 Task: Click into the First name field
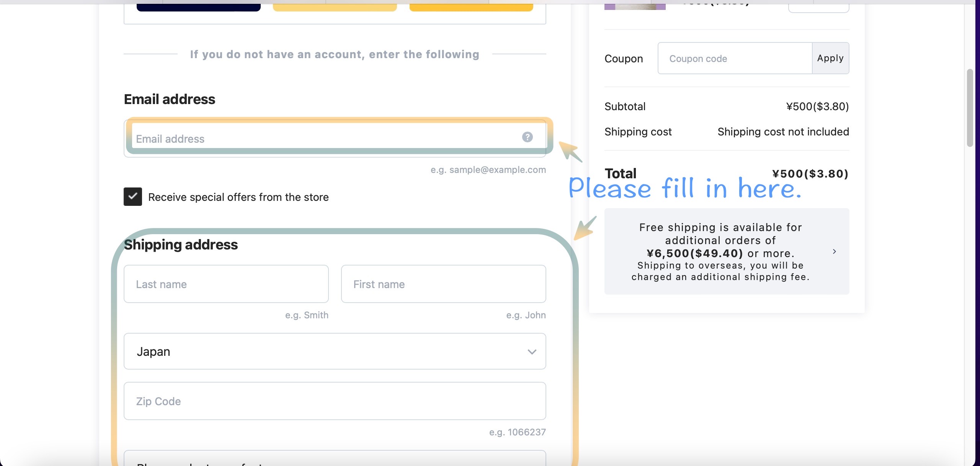(x=443, y=284)
